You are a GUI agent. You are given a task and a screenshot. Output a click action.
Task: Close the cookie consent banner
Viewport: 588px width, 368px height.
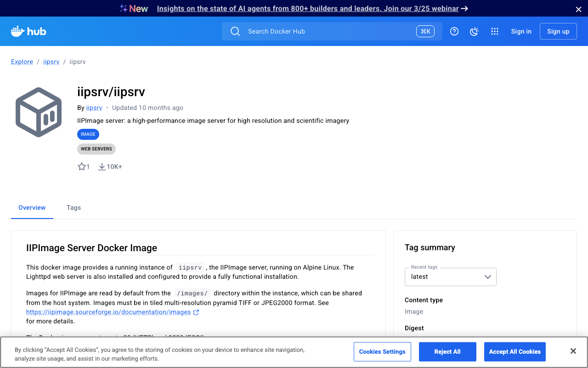pyautogui.click(x=573, y=351)
